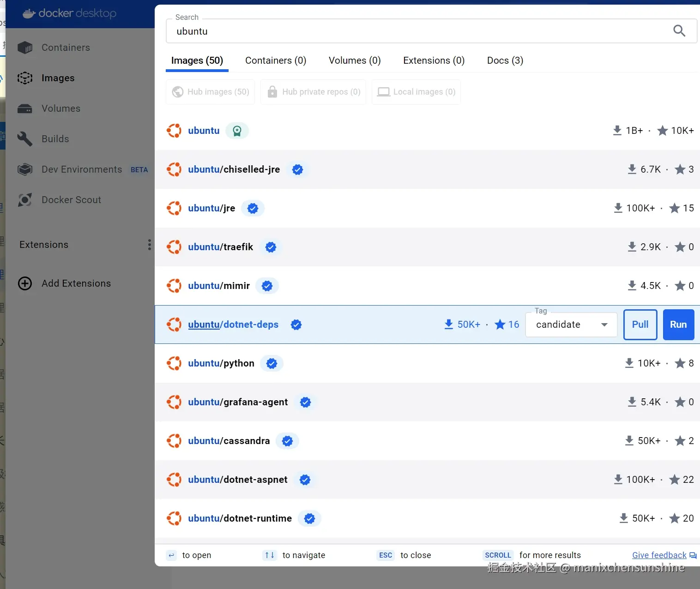Open Dev Environments from the sidebar
The width and height of the screenshot is (700, 589).
coord(24,169)
